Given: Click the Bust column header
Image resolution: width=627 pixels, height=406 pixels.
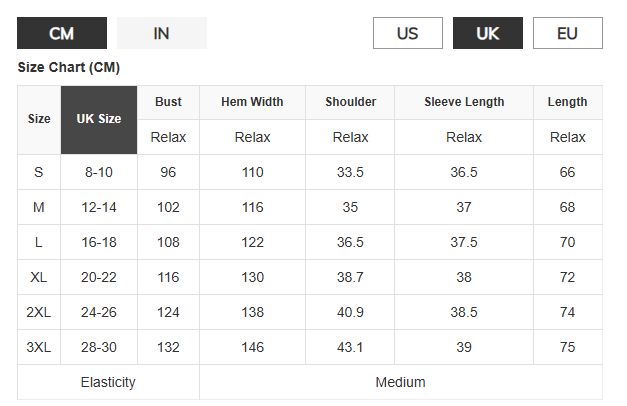Looking at the screenshot, I should pos(168,102).
